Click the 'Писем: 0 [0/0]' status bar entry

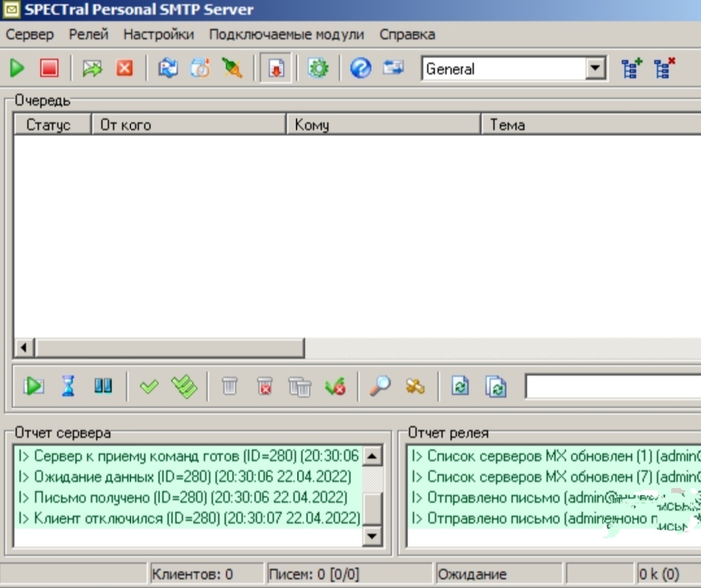[x=349, y=574]
